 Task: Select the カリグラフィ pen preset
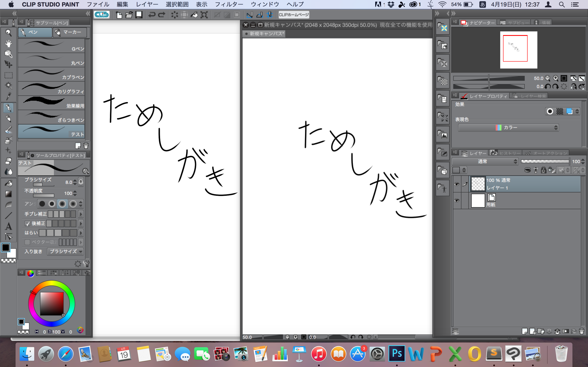point(51,88)
